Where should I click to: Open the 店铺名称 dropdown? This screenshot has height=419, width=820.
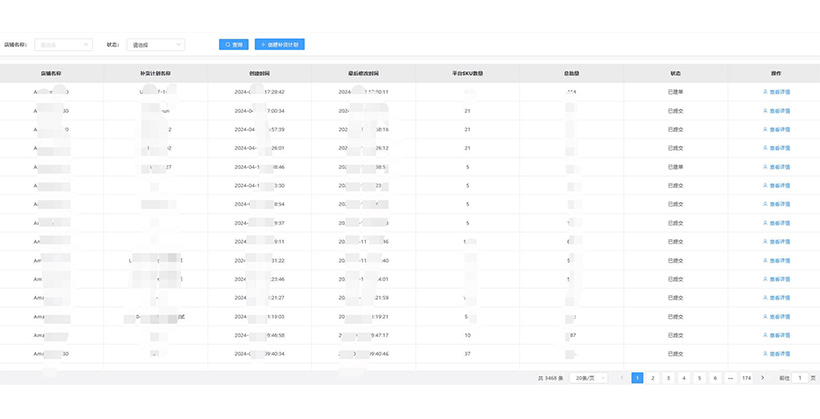point(64,45)
